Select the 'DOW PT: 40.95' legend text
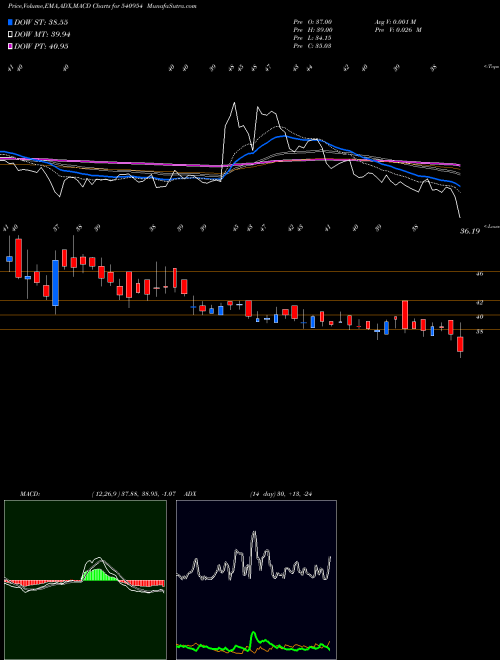Screen dimensions: 500x660 tap(41, 46)
